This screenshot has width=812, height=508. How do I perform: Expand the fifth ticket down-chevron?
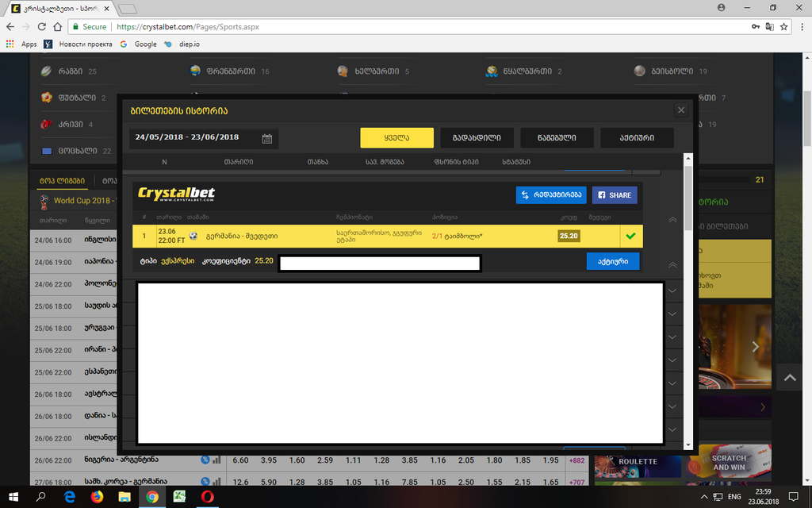[672, 383]
